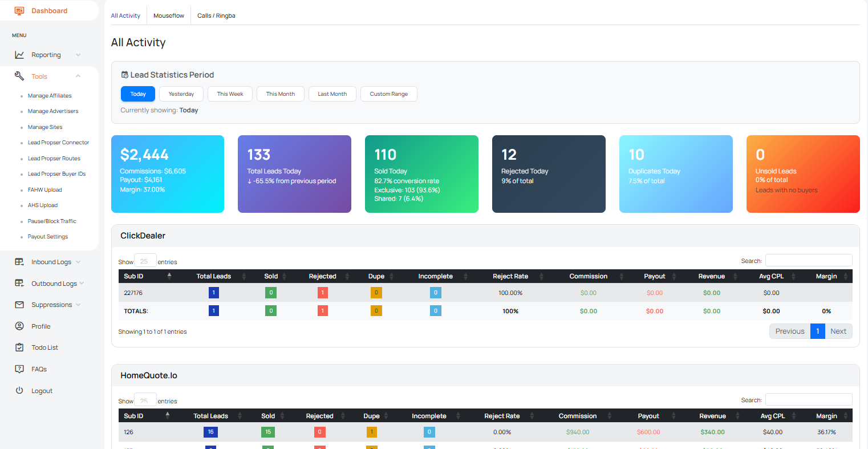Click the Tools wrench icon
The width and height of the screenshot is (868, 449).
(19, 76)
